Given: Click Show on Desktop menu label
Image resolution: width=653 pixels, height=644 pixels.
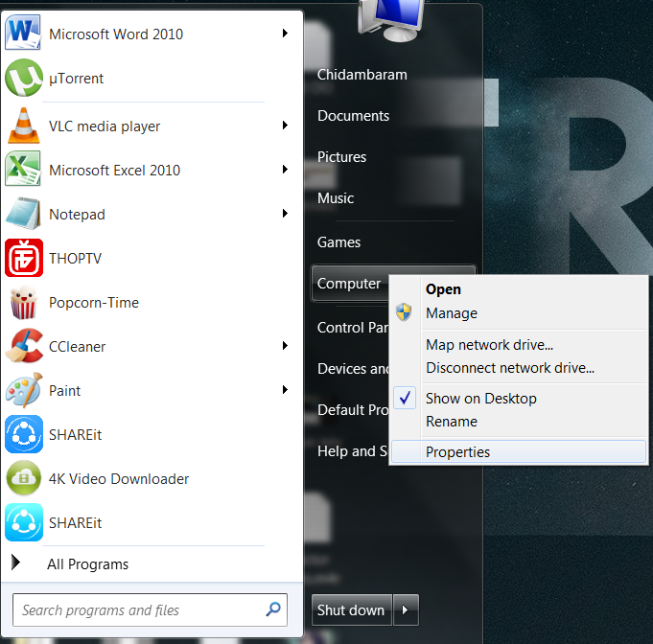Looking at the screenshot, I should 481,399.
